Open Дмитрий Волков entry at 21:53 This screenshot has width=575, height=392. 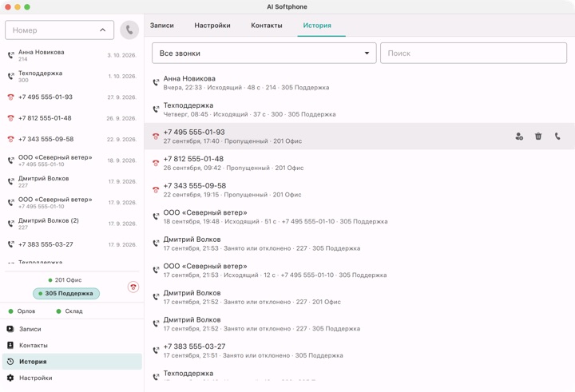[x=359, y=244]
